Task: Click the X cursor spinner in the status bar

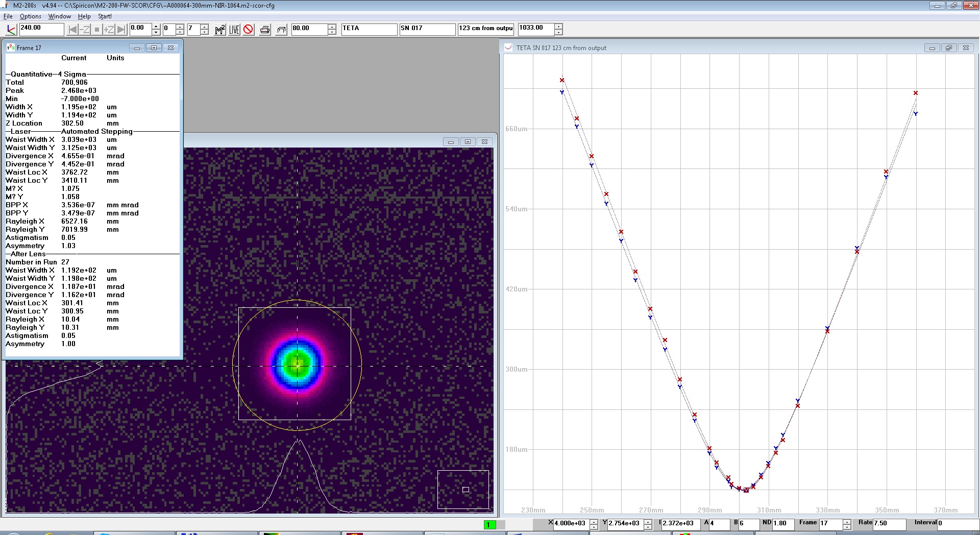Action: click(594, 524)
